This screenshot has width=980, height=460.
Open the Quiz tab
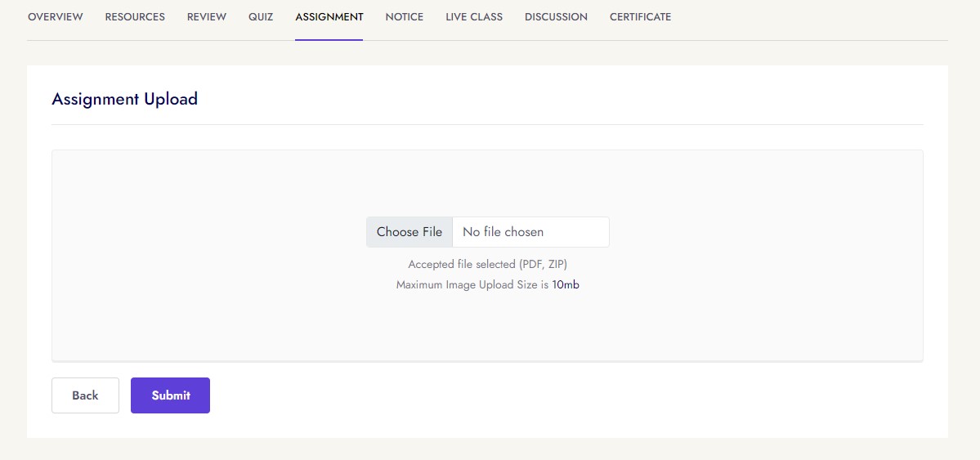click(261, 17)
